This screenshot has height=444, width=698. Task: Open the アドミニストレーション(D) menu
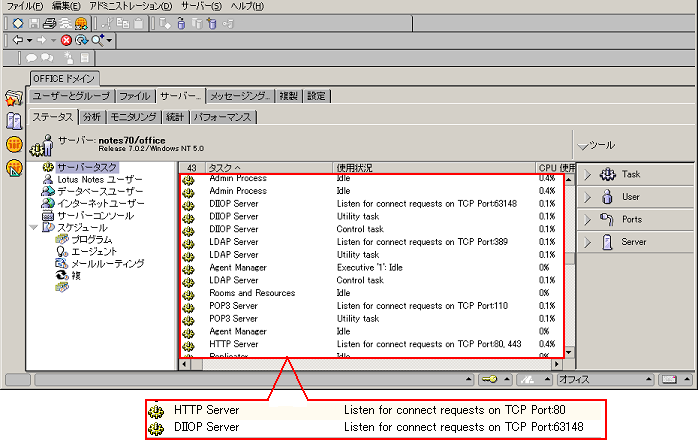click(130, 6)
